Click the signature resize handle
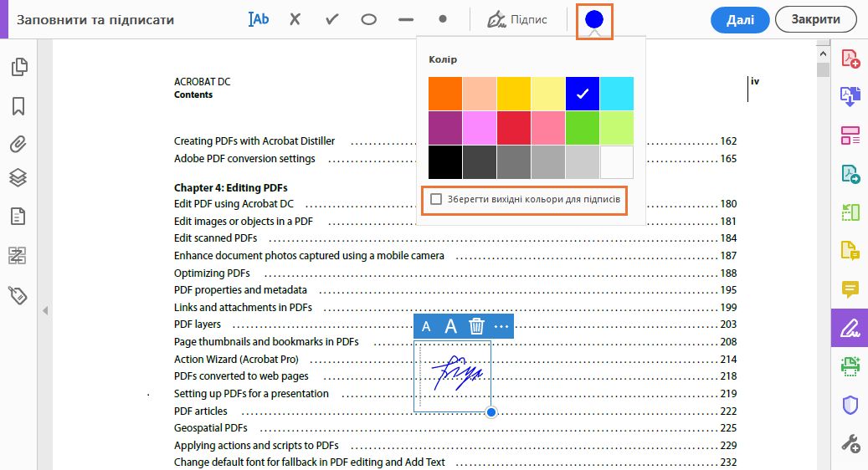868x470 pixels. tap(491, 412)
